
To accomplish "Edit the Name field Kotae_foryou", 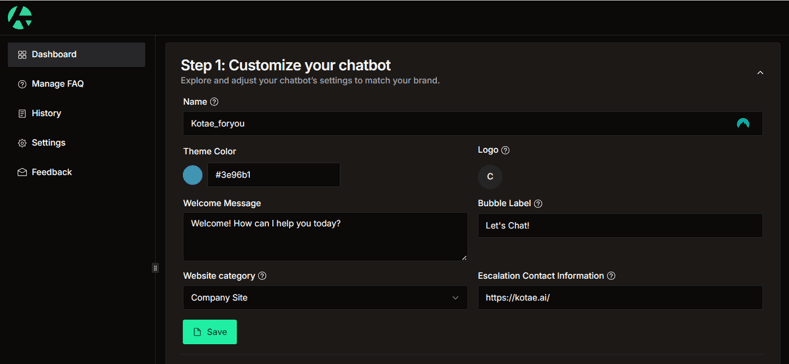I will tap(472, 123).
